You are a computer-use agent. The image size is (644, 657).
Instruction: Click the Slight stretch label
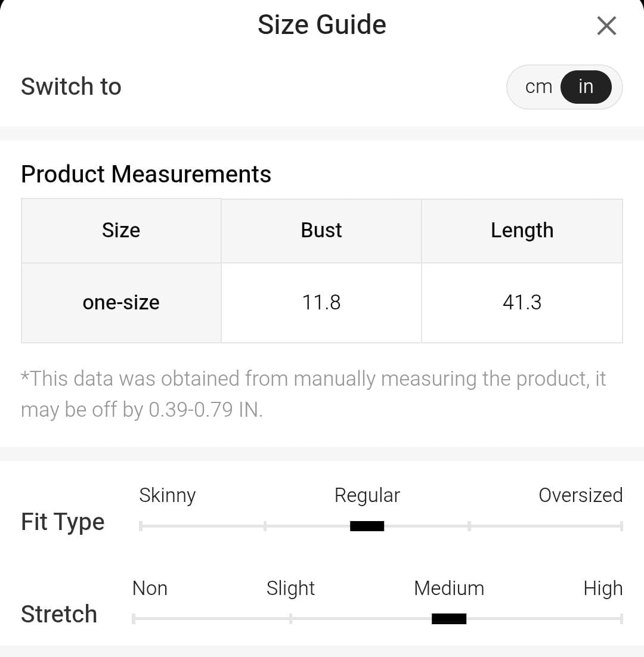click(290, 589)
